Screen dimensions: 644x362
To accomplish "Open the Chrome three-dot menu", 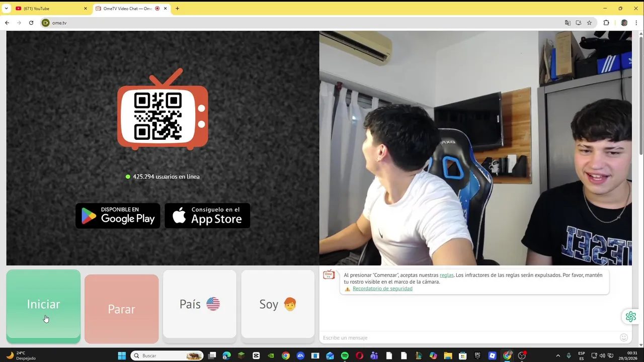I will click(x=636, y=23).
